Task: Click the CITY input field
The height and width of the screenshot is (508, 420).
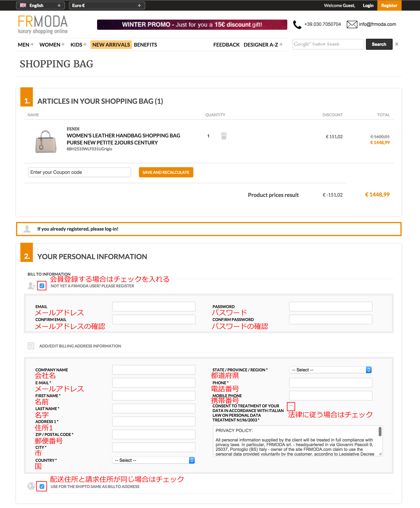Action: coord(154,447)
